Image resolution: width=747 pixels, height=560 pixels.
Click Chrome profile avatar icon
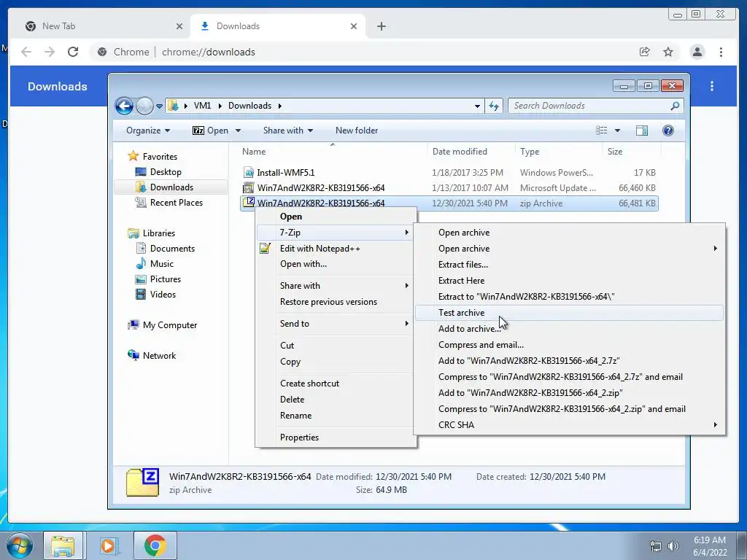[x=697, y=52]
